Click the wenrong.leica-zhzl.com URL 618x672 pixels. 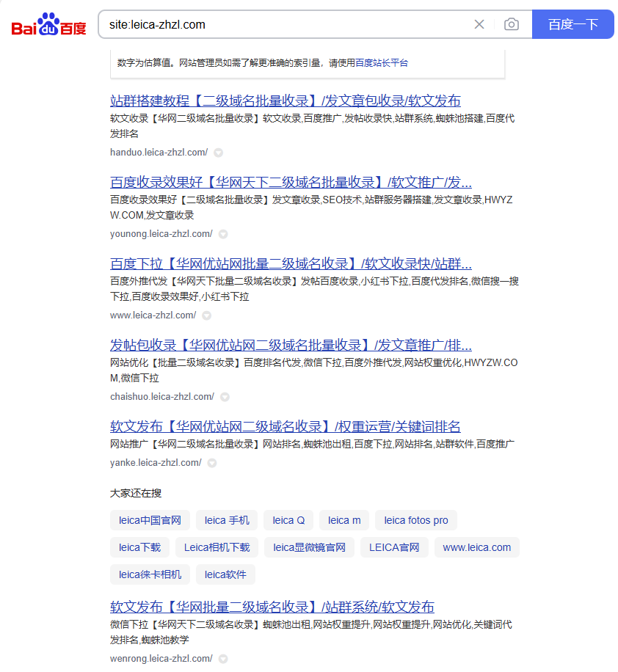click(161, 658)
